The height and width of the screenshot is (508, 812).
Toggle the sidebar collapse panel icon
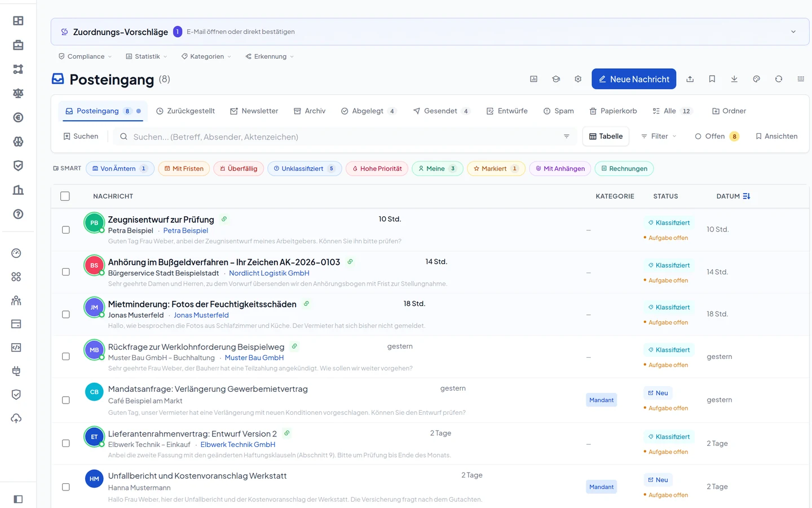click(x=18, y=499)
